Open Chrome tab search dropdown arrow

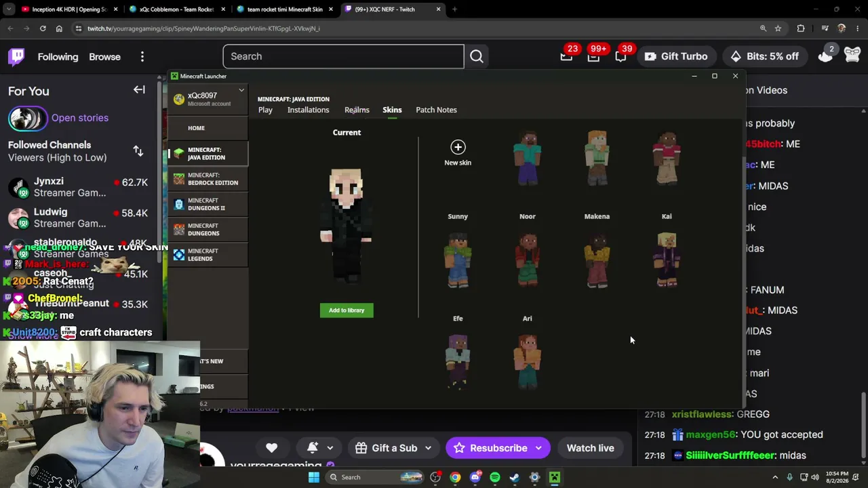[9, 9]
